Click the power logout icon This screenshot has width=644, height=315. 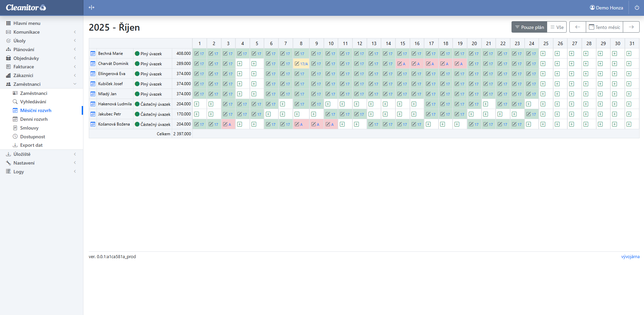tap(637, 7)
